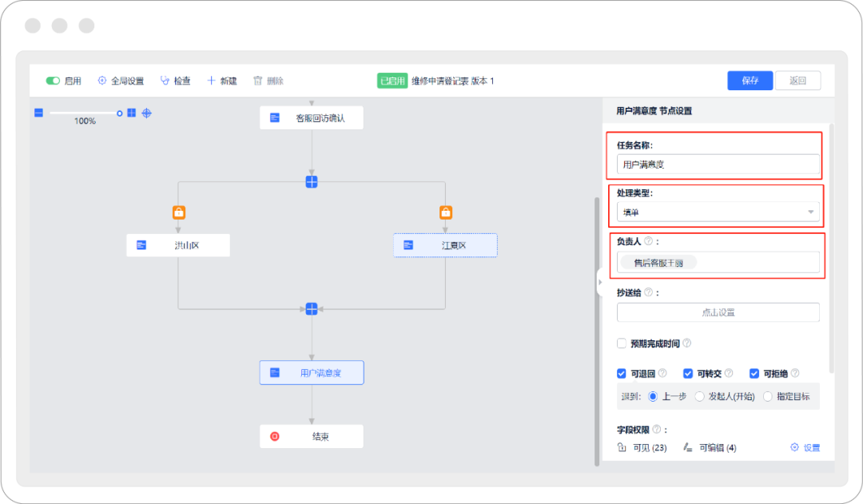This screenshot has width=863, height=504.
Task: Click the help icon next to 负责人
Action: [x=649, y=240]
